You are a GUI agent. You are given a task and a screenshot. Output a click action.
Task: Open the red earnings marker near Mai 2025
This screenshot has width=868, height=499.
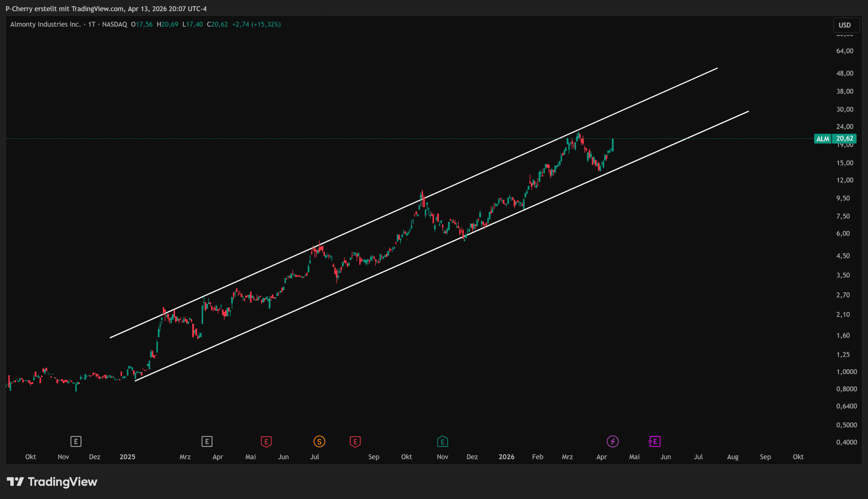266,441
